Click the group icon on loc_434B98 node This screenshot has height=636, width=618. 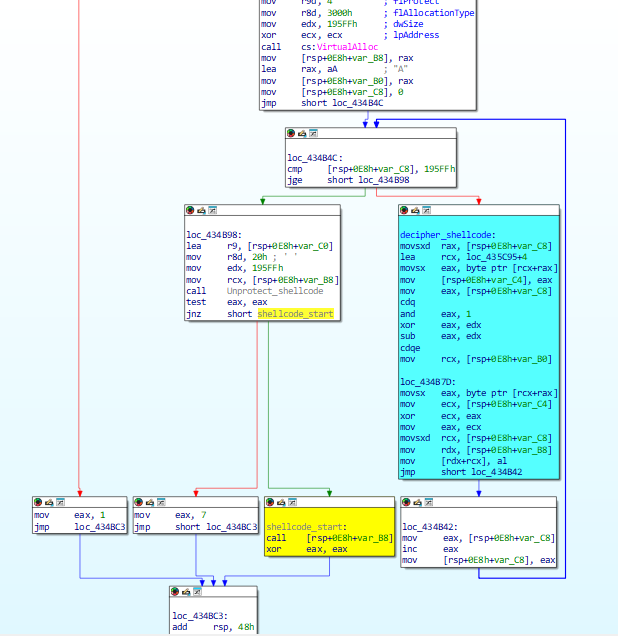[x=213, y=210]
